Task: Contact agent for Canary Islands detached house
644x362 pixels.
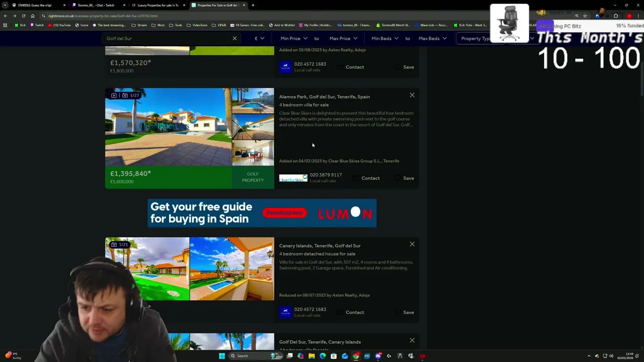Action: (350, 312)
